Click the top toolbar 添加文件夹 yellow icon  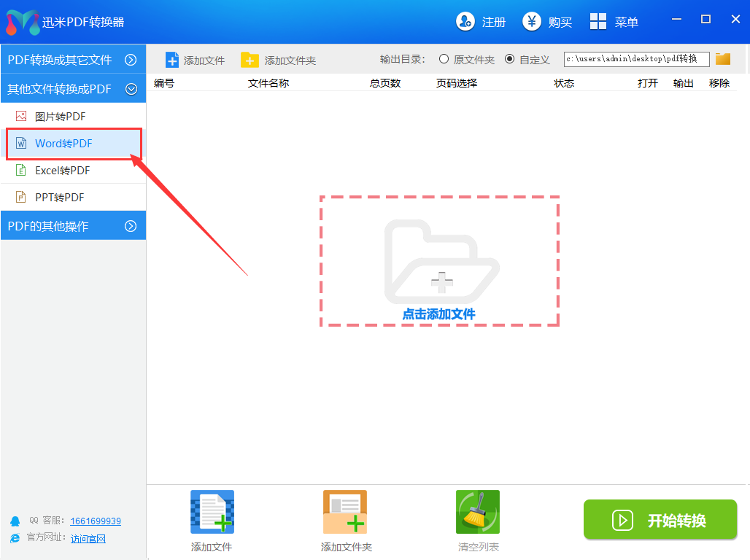pyautogui.click(x=250, y=60)
